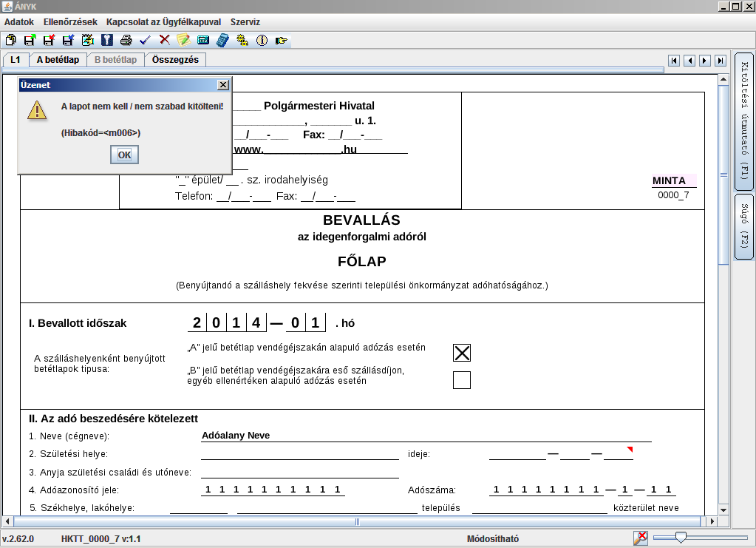756x548 pixels.
Task: Open the Adatok menu
Action: tap(19, 21)
